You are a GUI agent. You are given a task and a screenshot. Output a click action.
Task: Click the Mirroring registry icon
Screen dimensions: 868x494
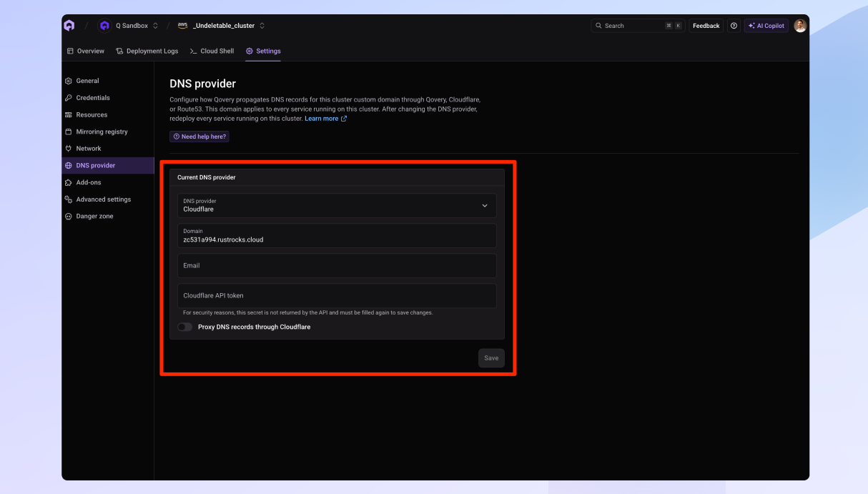tap(69, 132)
